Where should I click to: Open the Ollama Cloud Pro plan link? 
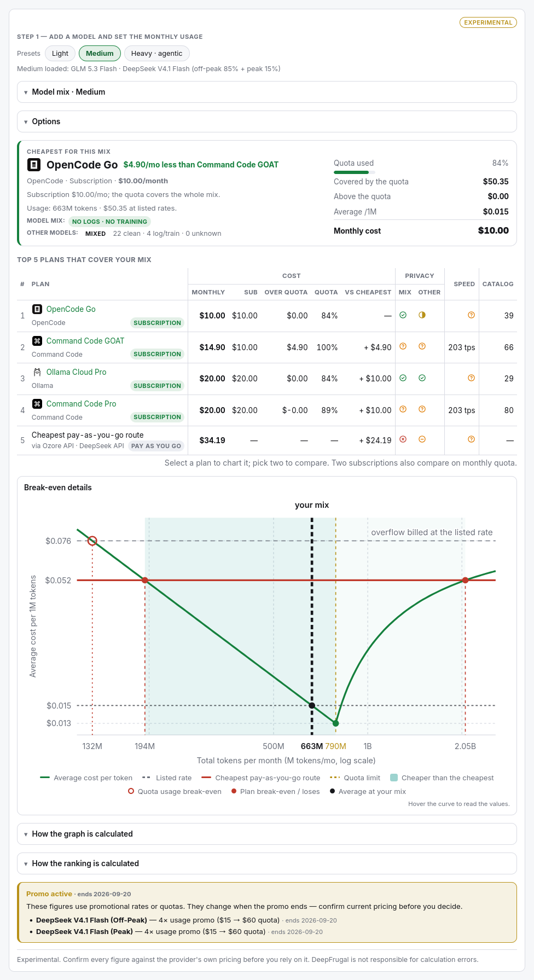pyautogui.click(x=77, y=372)
